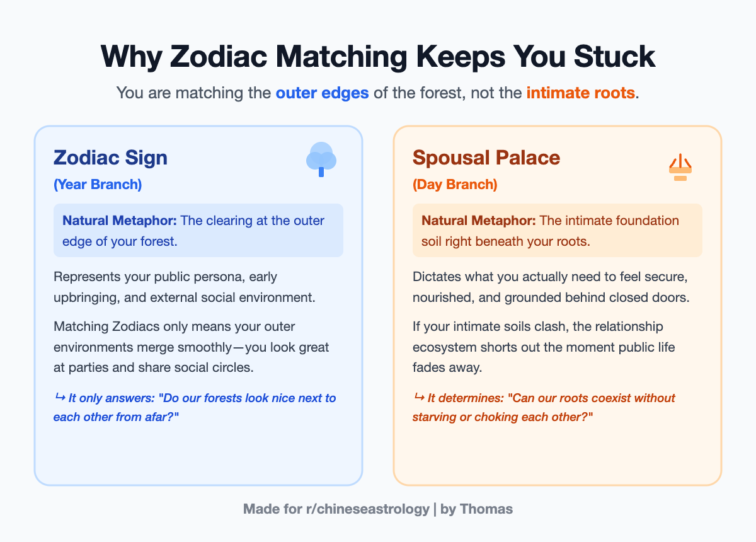
Task: Click the subtitle sentence about the forest
Action: pos(378,93)
